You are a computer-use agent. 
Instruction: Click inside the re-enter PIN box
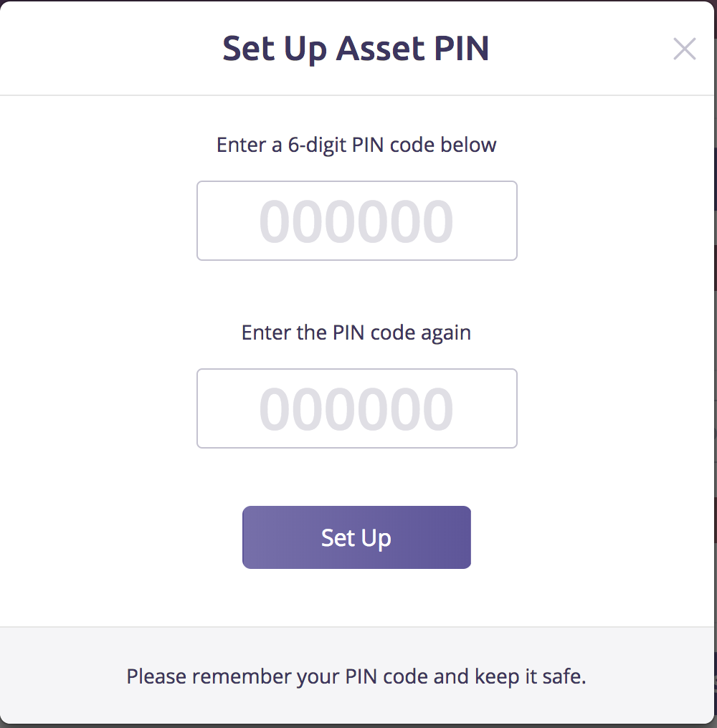click(356, 408)
